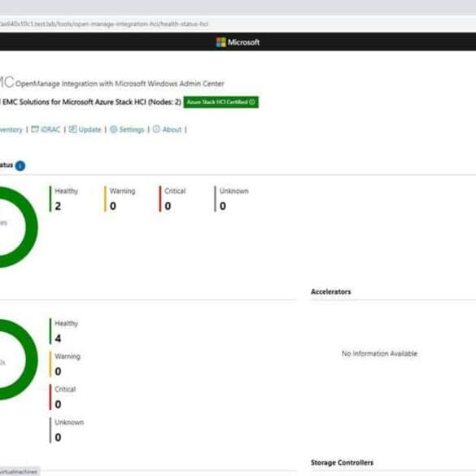
Task: Click the virtualmachines status link at bottom
Action: (19, 472)
